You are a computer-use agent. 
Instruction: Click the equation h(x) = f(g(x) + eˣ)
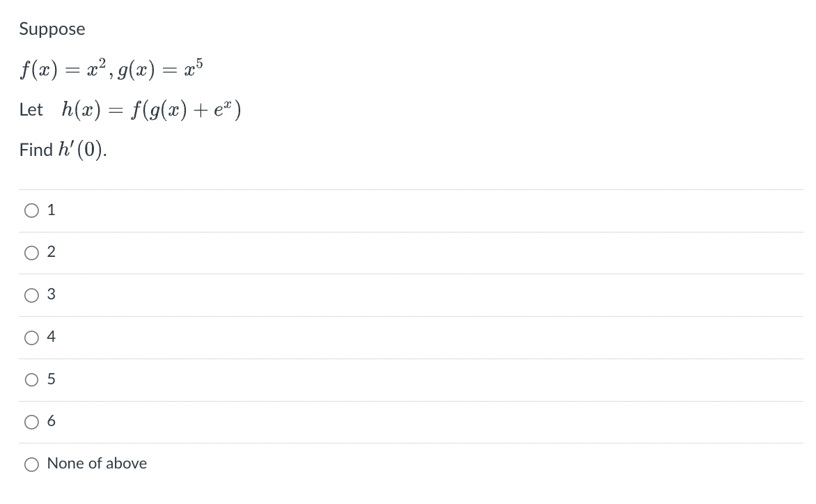tap(130, 110)
